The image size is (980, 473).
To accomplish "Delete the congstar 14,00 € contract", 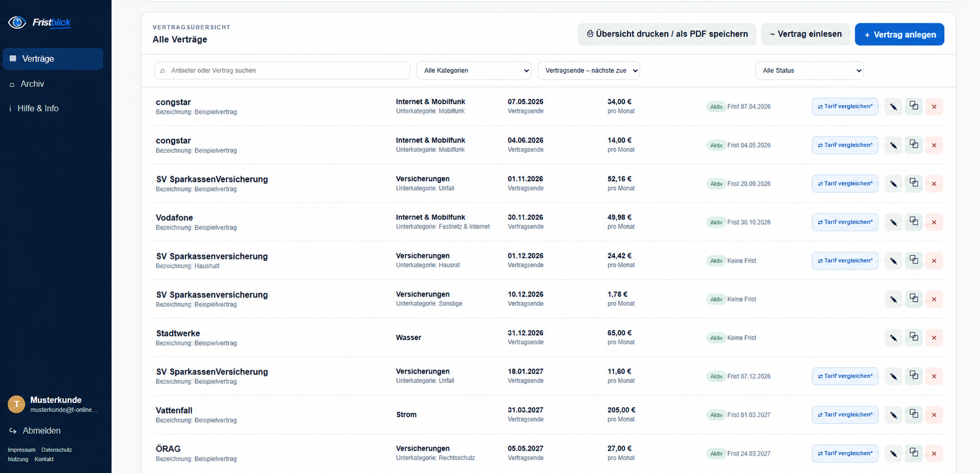I will pyautogui.click(x=934, y=145).
